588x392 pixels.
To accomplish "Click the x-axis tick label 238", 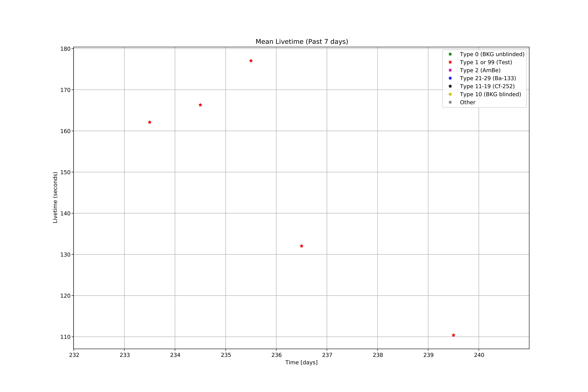I will [378, 355].
